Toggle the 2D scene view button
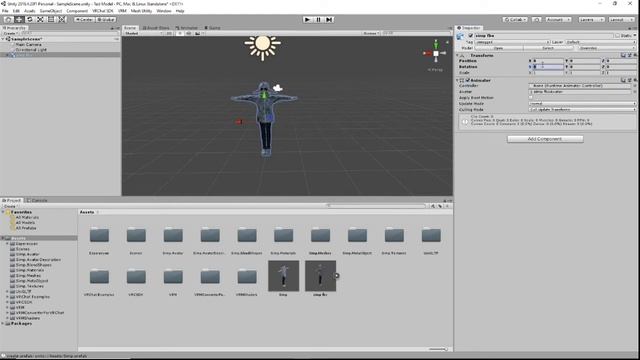This screenshot has width=640, height=360. coord(169,33)
